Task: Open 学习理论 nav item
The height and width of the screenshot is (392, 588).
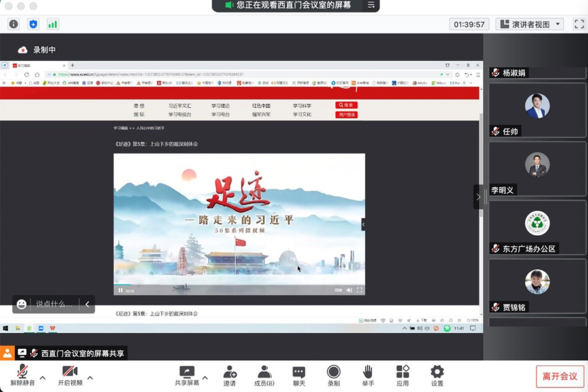Action: coord(221,106)
